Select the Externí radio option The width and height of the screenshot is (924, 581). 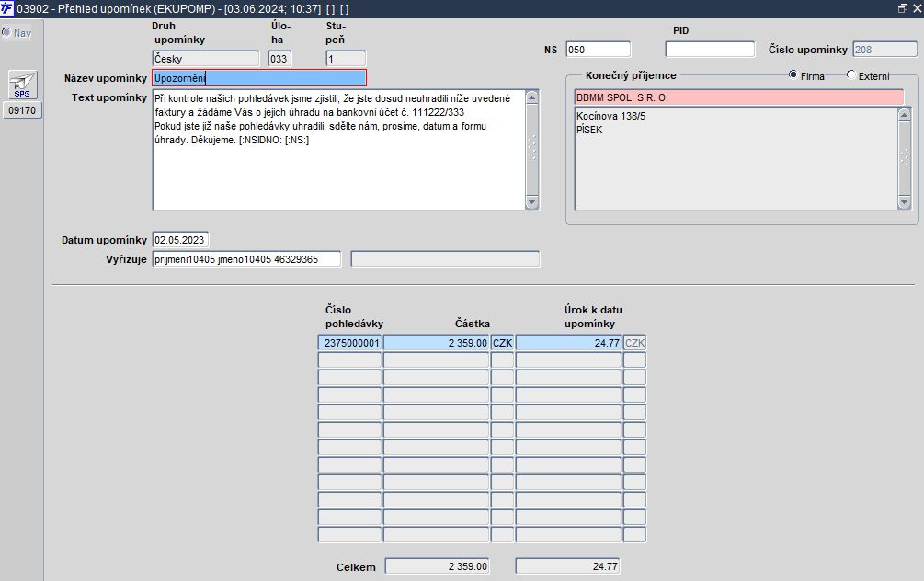point(851,74)
